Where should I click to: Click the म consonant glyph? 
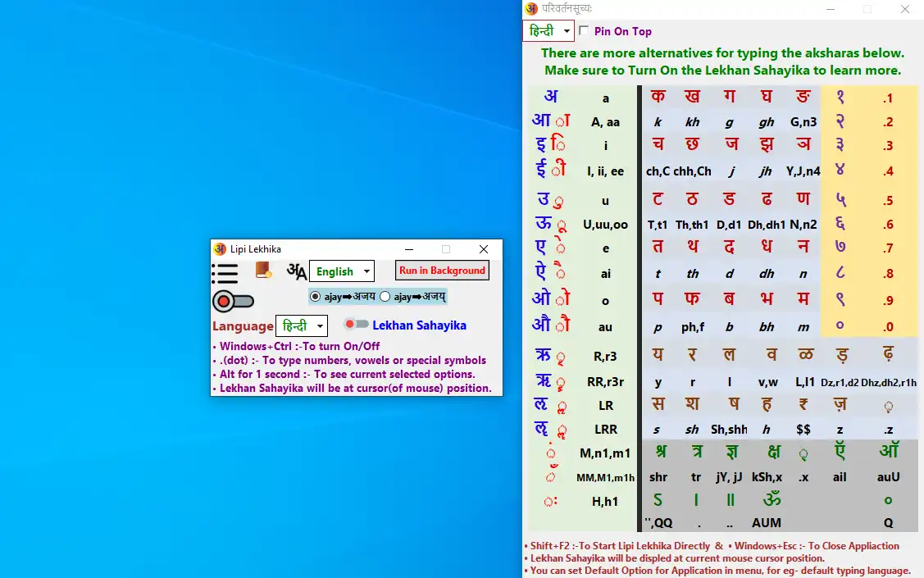803,298
